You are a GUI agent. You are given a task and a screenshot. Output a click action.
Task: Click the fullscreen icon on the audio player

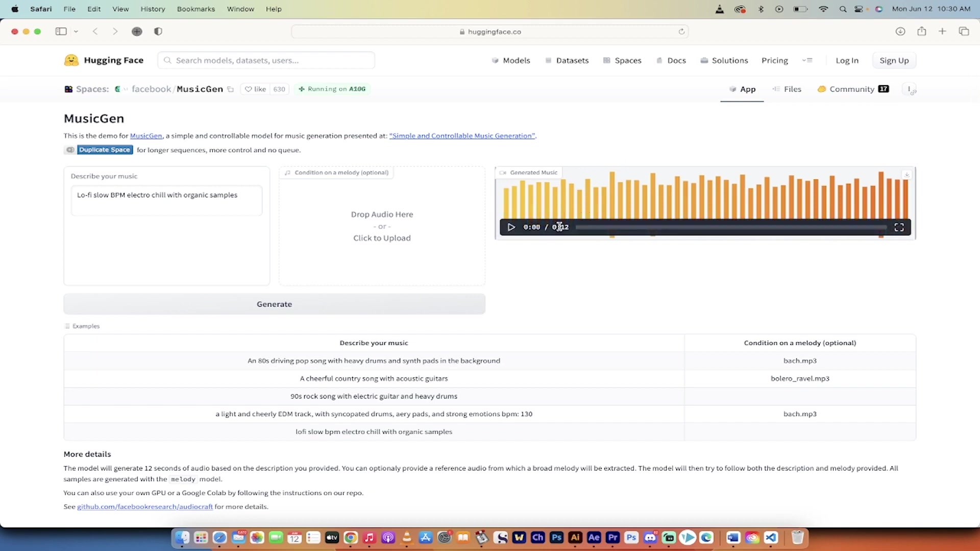899,227
